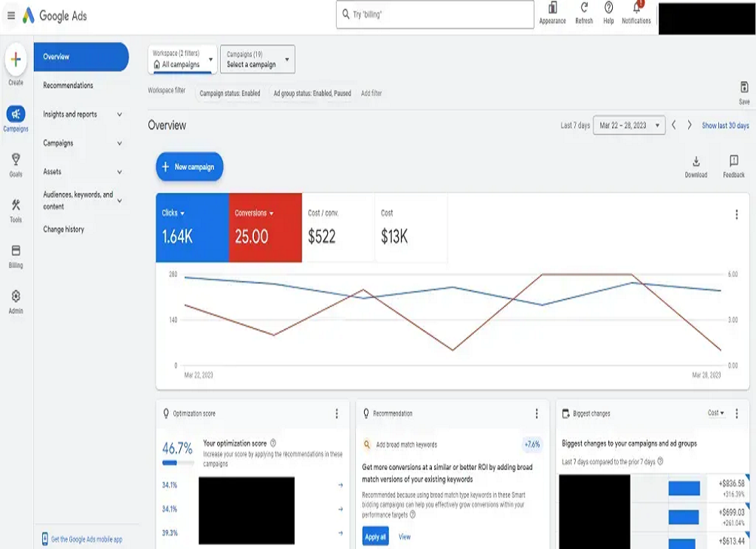Select the Billing icon

15,250
